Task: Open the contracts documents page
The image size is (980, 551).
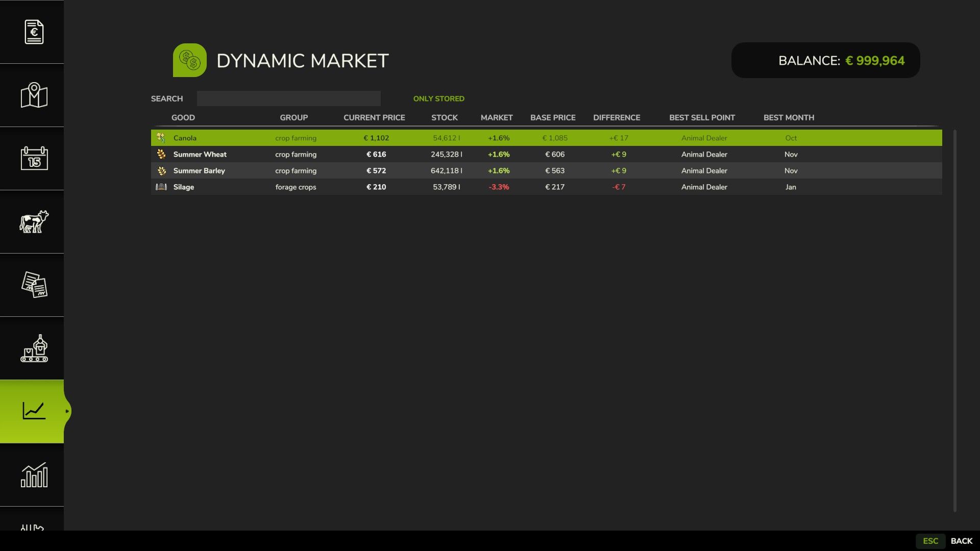Action: tap(34, 285)
